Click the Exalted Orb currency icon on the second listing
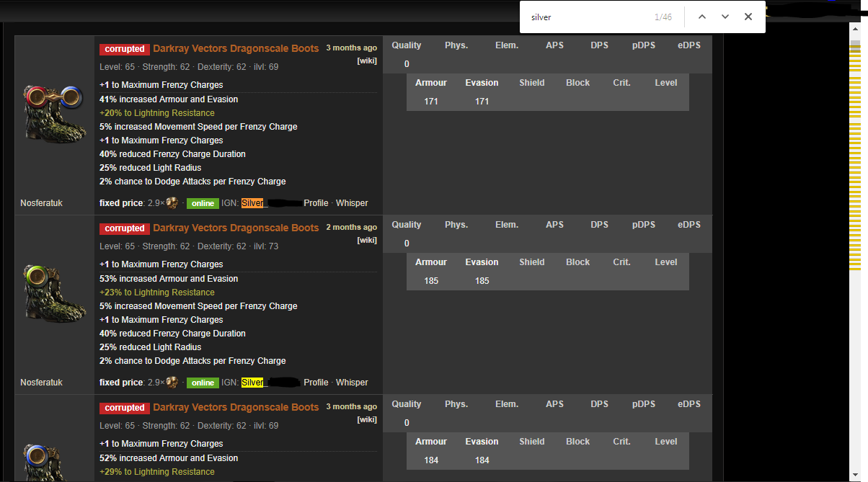Viewport: 868px width, 482px height. (171, 383)
